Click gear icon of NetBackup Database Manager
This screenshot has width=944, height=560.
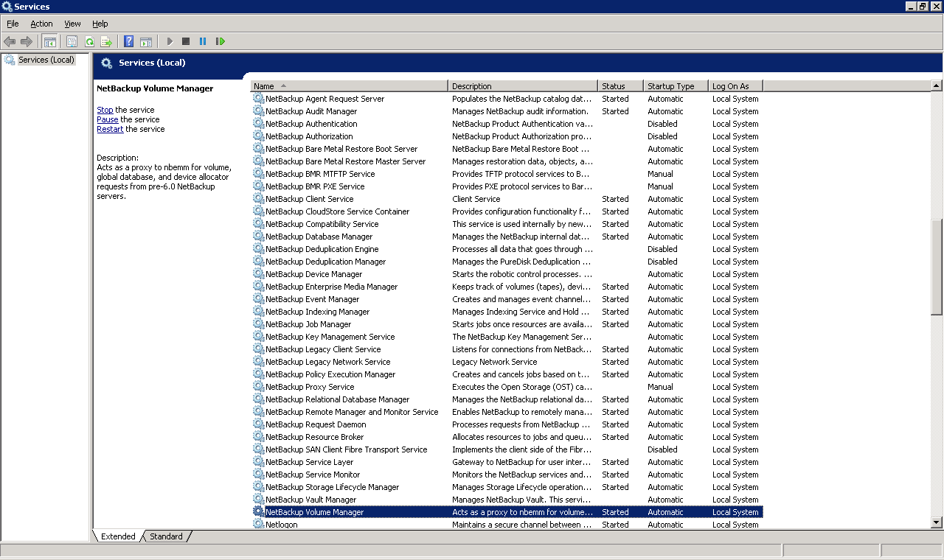[x=258, y=237]
